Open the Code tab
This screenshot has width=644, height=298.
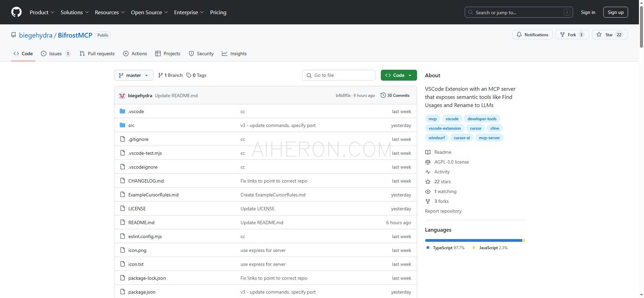coord(23,54)
